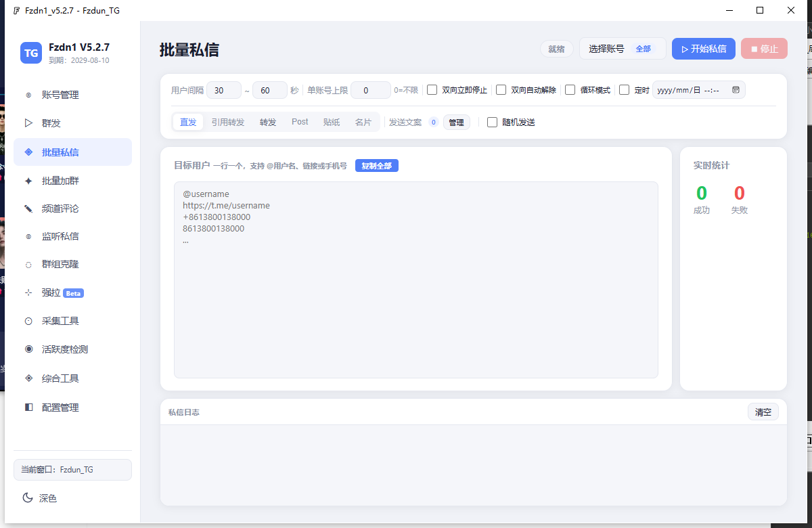812x528 pixels.
Task: Click the 单账号上限 input field
Action: [371, 90]
